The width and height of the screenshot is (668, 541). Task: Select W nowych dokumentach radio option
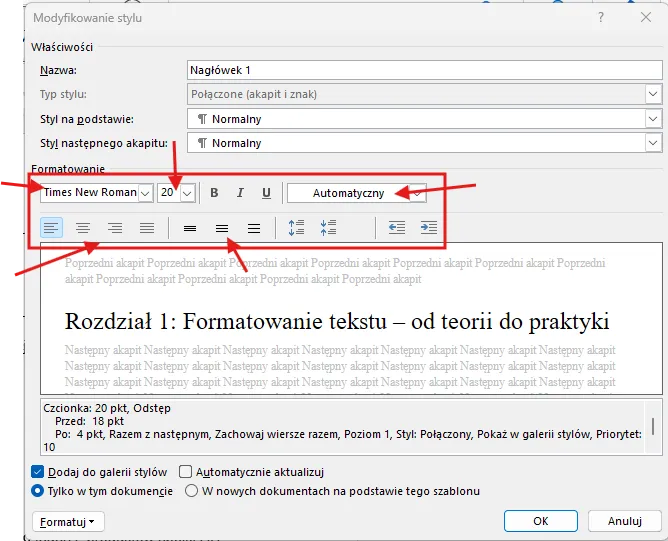[x=191, y=491]
